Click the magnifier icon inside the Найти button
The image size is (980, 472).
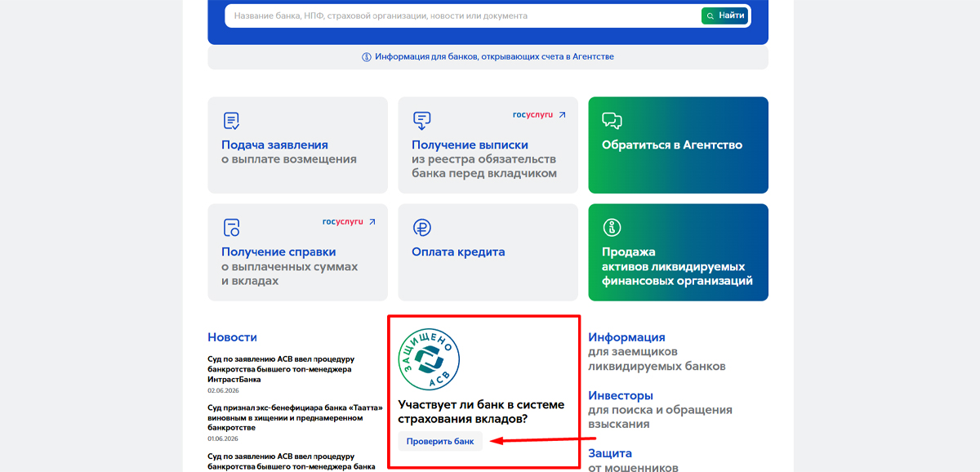click(711, 16)
